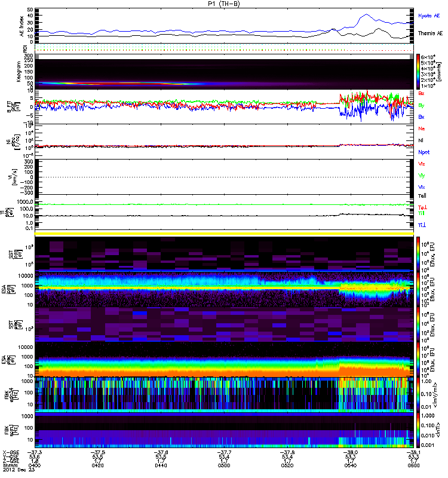
Task: Click the 1x10^4 Keogram colorbar value
Action: coord(428,86)
